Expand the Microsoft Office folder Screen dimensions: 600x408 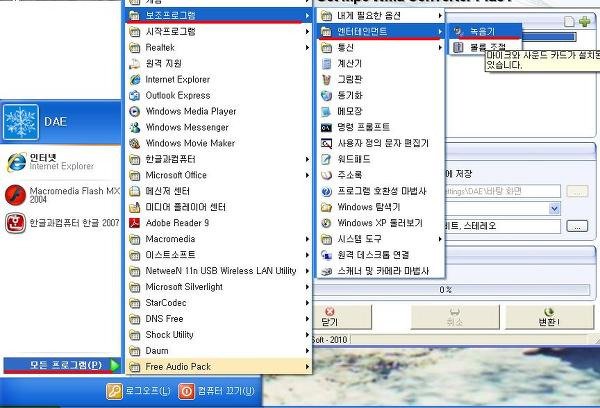tap(219, 175)
